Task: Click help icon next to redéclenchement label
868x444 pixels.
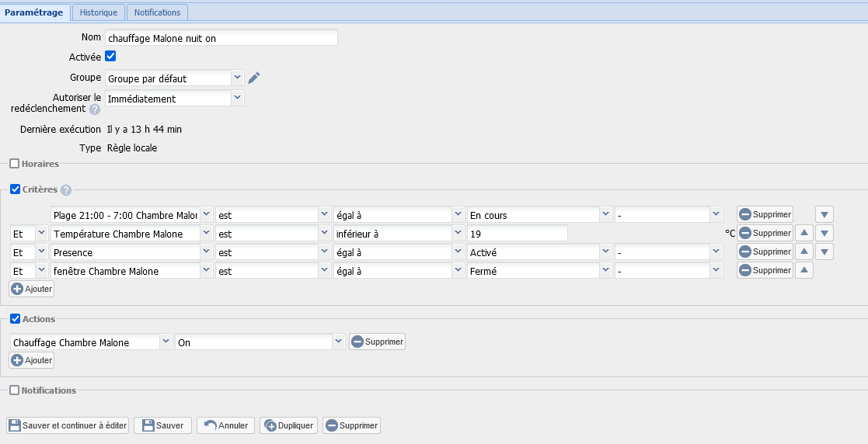Action: click(x=95, y=109)
